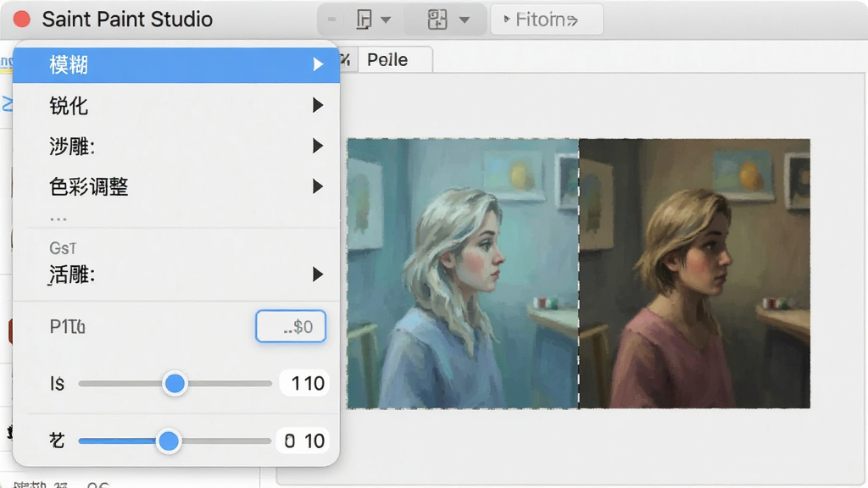Click the P1Tb label

[67, 326]
